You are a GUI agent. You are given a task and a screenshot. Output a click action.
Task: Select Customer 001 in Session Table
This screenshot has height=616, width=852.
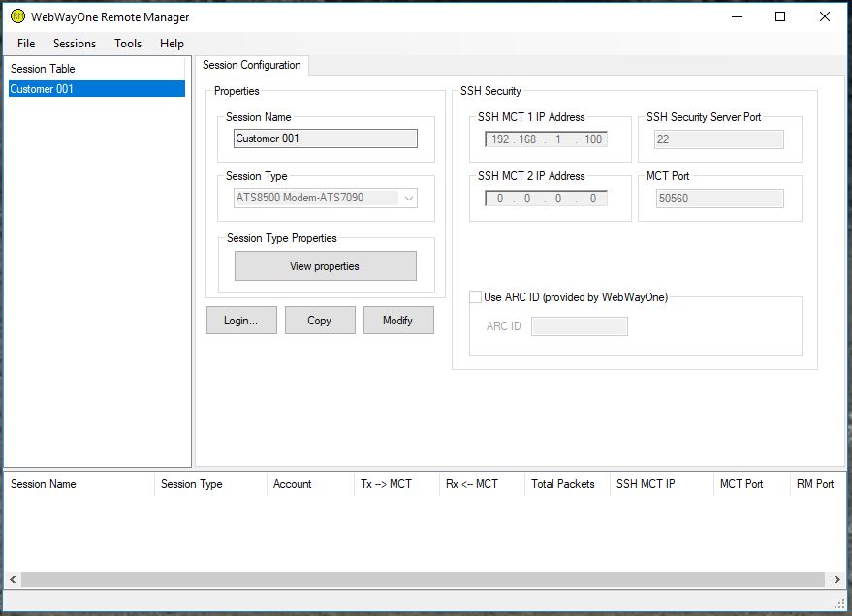tap(95, 89)
